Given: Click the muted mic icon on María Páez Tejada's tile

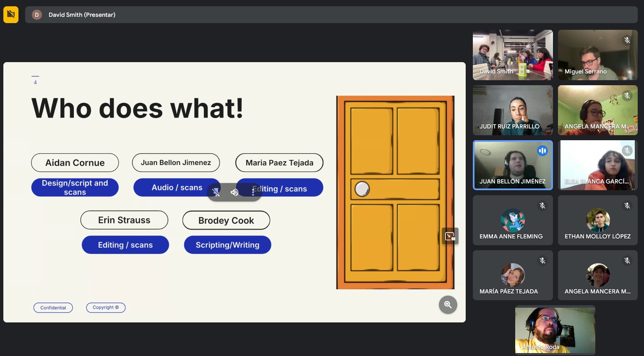Looking at the screenshot, I should [x=542, y=261].
